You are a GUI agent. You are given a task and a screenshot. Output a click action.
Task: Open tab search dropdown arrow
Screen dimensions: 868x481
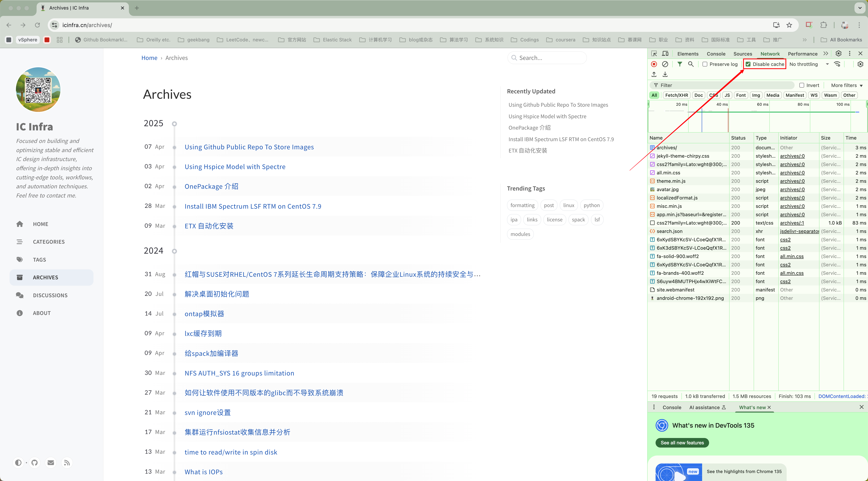pyautogui.click(x=860, y=8)
